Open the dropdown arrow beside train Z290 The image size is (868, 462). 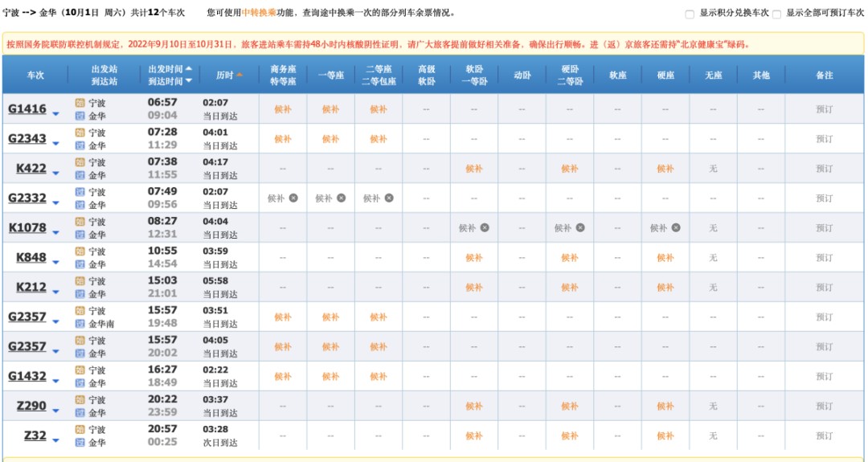pos(55,411)
